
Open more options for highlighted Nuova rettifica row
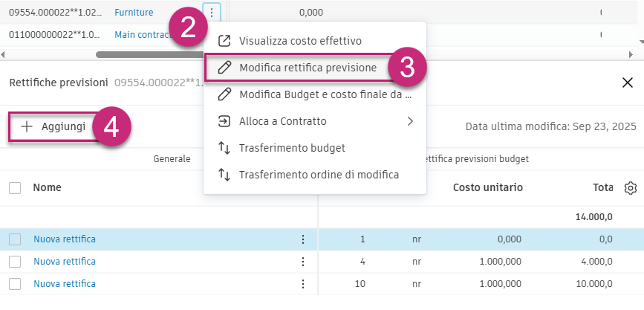302,239
